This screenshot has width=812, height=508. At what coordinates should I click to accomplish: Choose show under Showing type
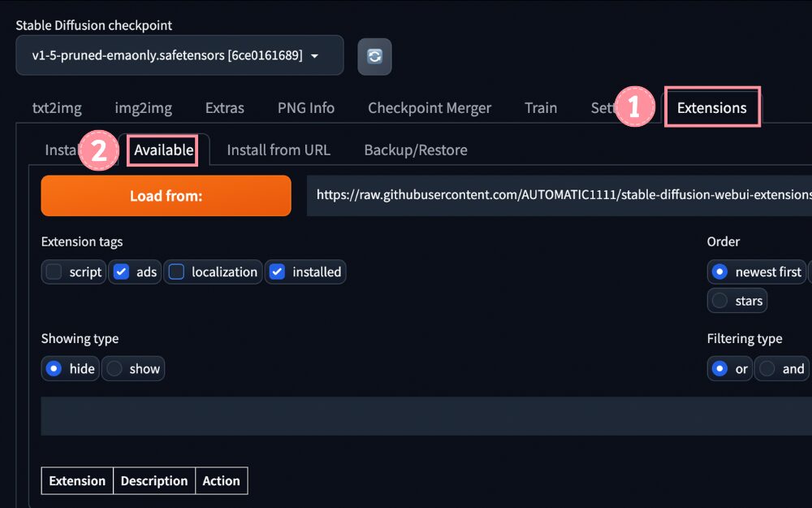click(115, 369)
